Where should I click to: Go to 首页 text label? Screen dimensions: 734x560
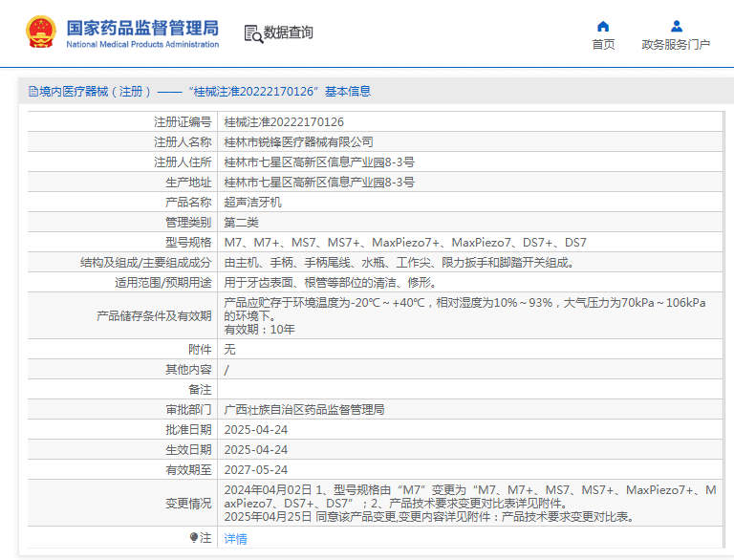pos(603,45)
